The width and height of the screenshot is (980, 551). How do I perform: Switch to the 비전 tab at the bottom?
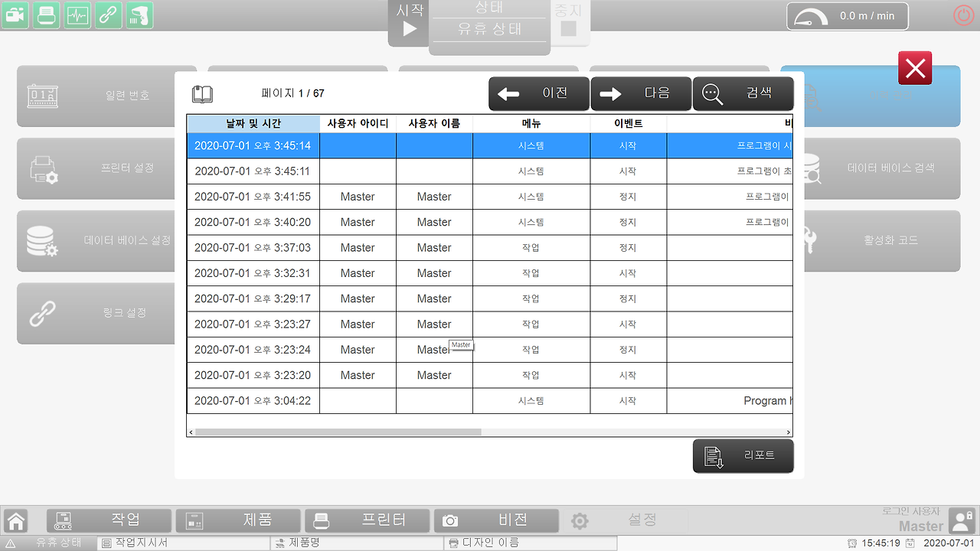(496, 520)
